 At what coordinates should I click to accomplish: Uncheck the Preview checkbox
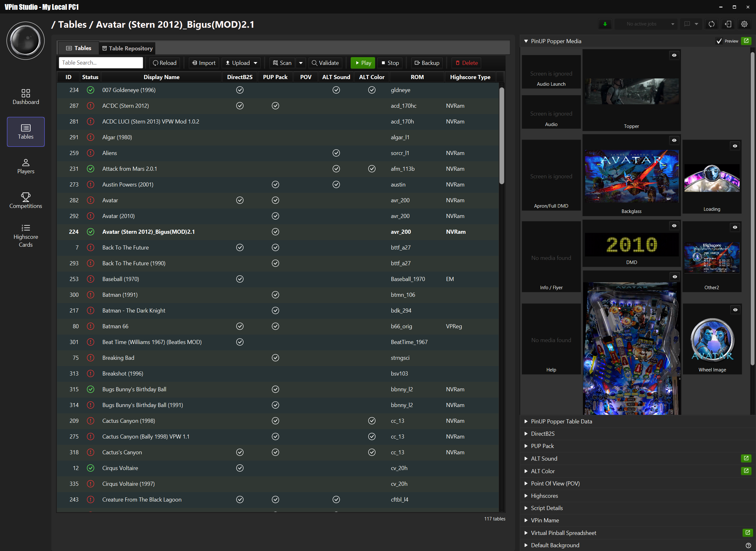coord(719,41)
